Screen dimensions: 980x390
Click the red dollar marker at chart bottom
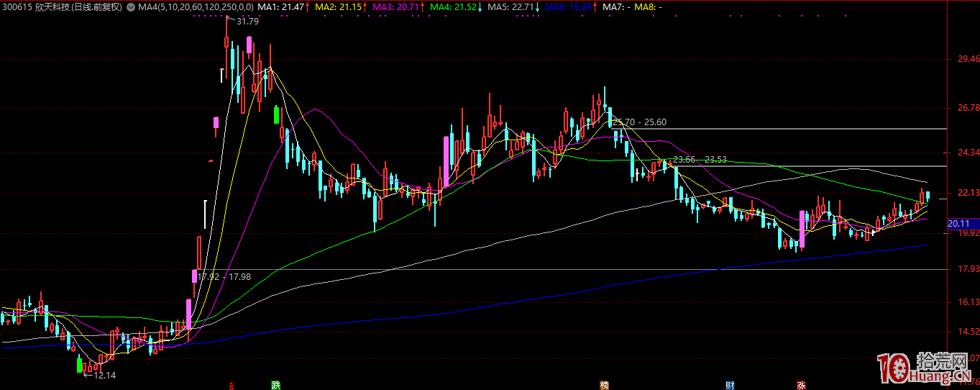pyautogui.click(x=231, y=386)
